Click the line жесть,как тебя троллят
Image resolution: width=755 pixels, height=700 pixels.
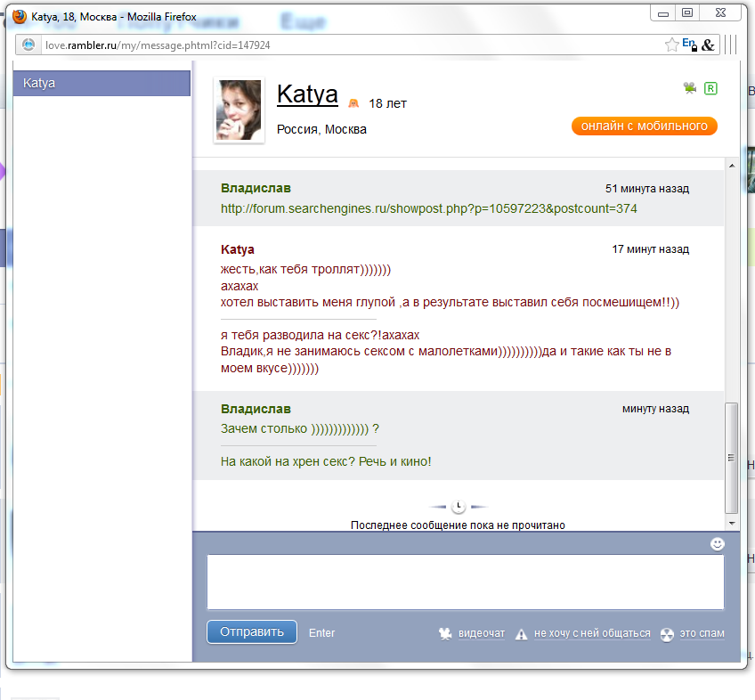[305, 269]
